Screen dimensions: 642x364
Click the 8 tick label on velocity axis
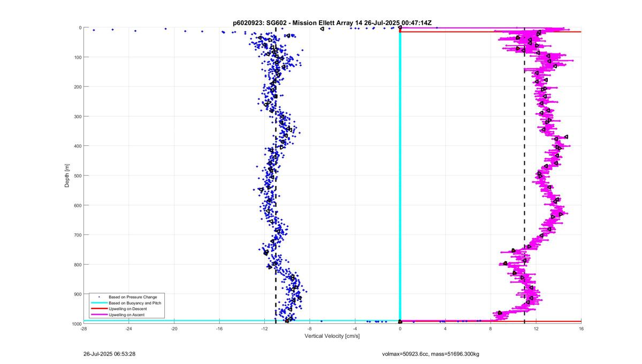point(491,328)
